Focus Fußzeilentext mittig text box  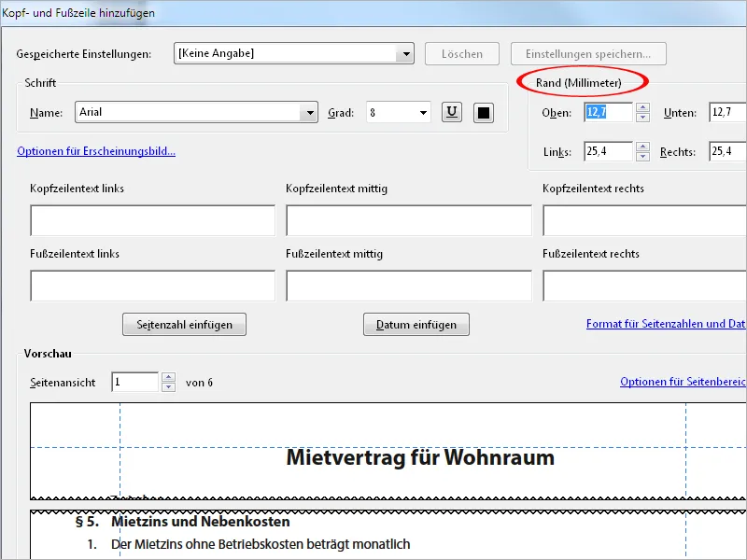409,286
